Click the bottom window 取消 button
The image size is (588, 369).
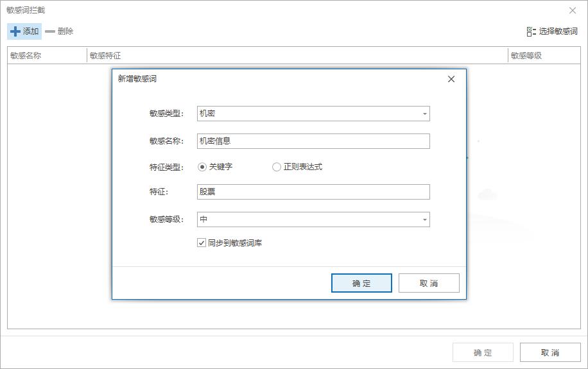pyautogui.click(x=550, y=352)
